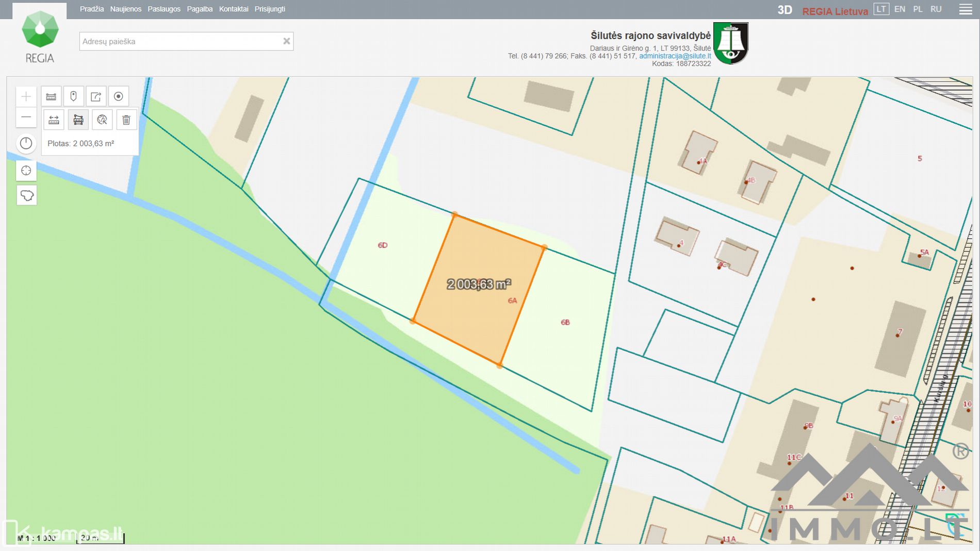Switch language to RU
Screen dimensions: 980x551
click(x=936, y=9)
